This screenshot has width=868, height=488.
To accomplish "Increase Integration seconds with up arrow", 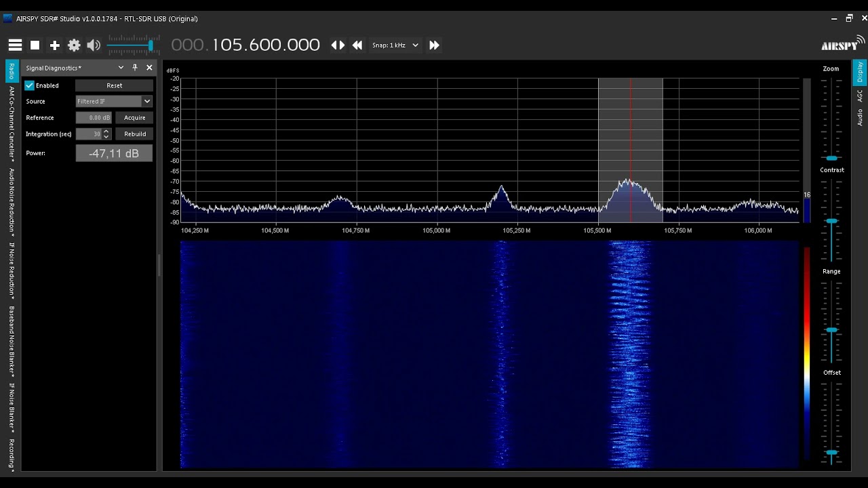I will (106, 131).
